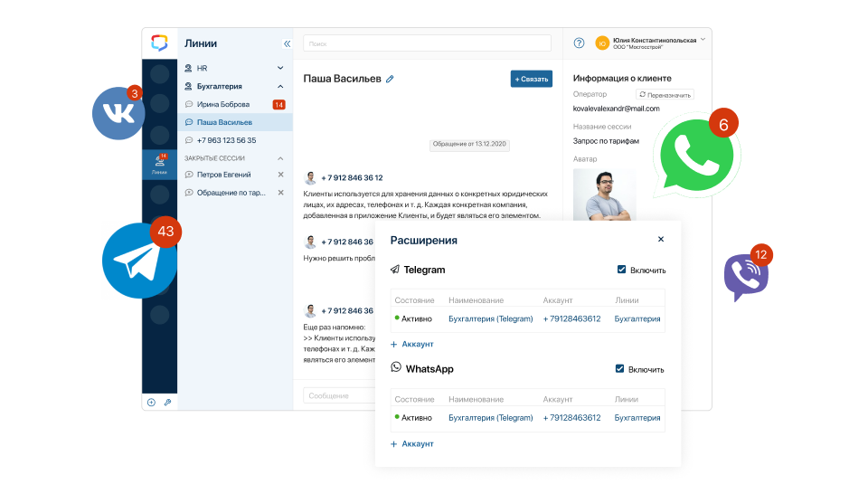868x494 pixels.
Task: Click +79128463612 account in Telegram table
Action: point(571,318)
